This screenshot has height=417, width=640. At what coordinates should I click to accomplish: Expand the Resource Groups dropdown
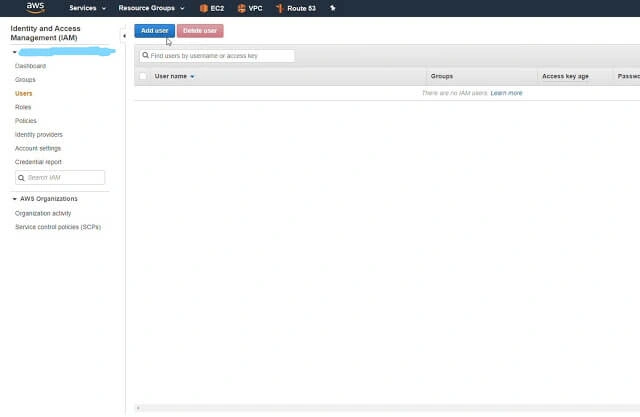pyautogui.click(x=151, y=8)
